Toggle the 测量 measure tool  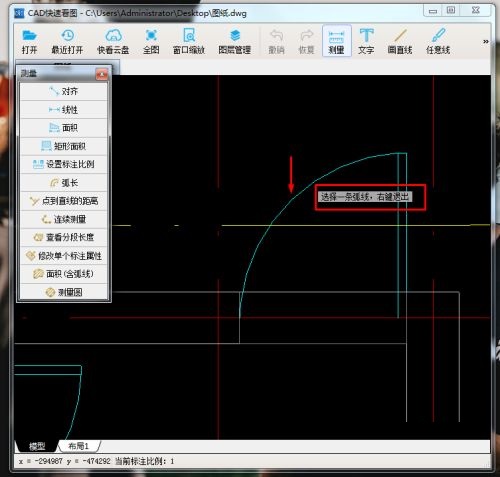336,42
